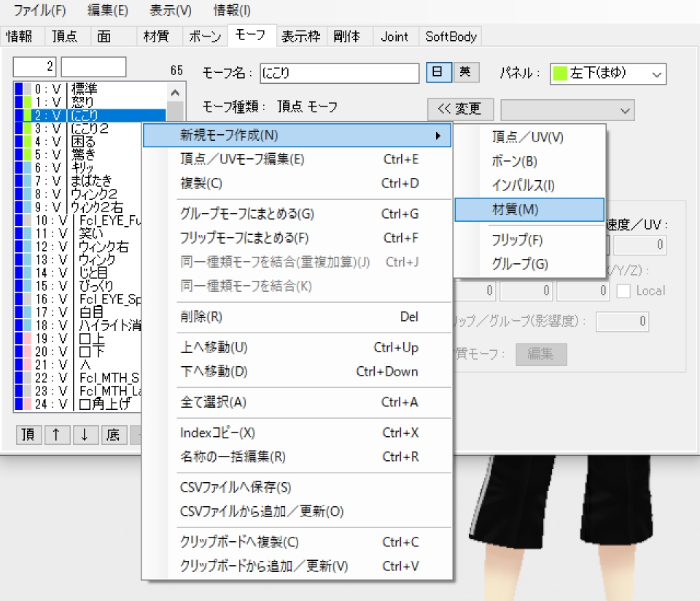Toggle the Local checkbox
The width and height of the screenshot is (700, 601).
(623, 291)
